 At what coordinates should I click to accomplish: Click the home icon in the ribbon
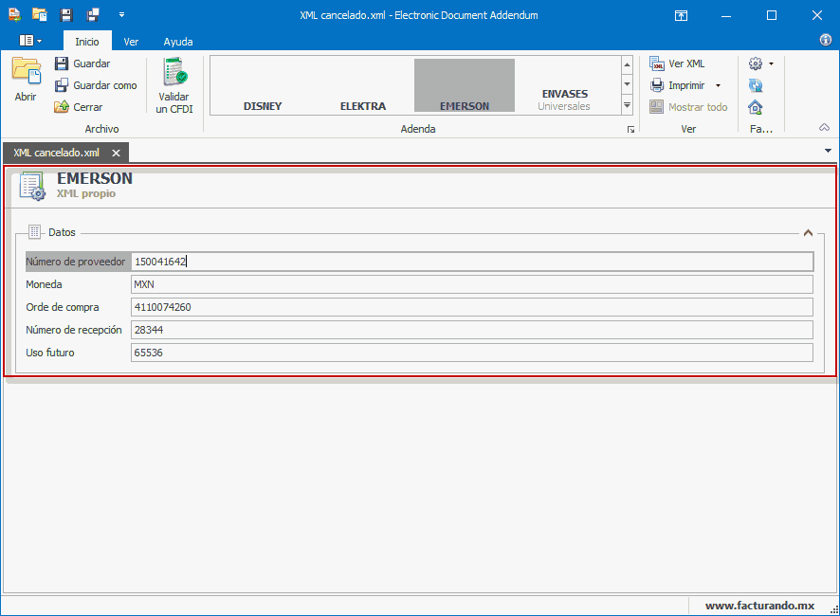[x=756, y=107]
